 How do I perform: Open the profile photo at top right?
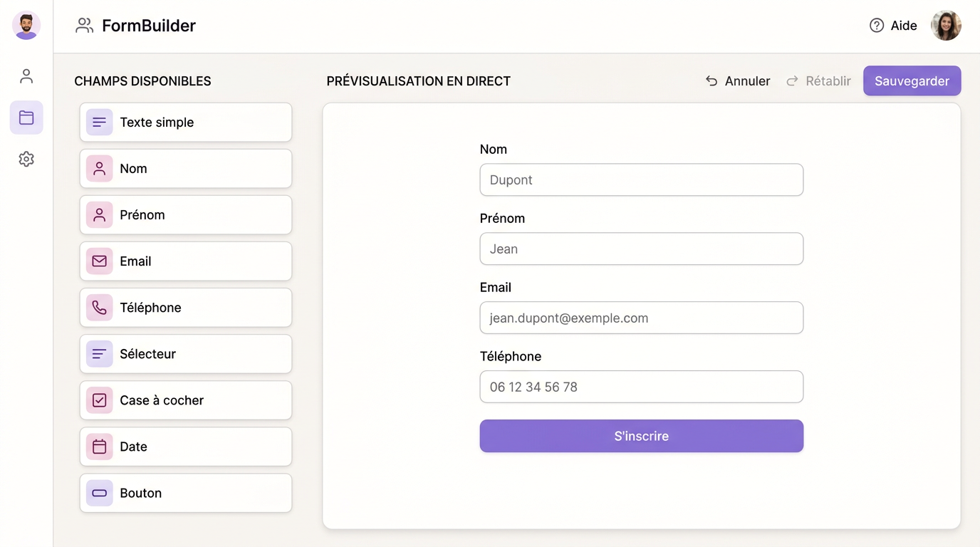click(946, 26)
